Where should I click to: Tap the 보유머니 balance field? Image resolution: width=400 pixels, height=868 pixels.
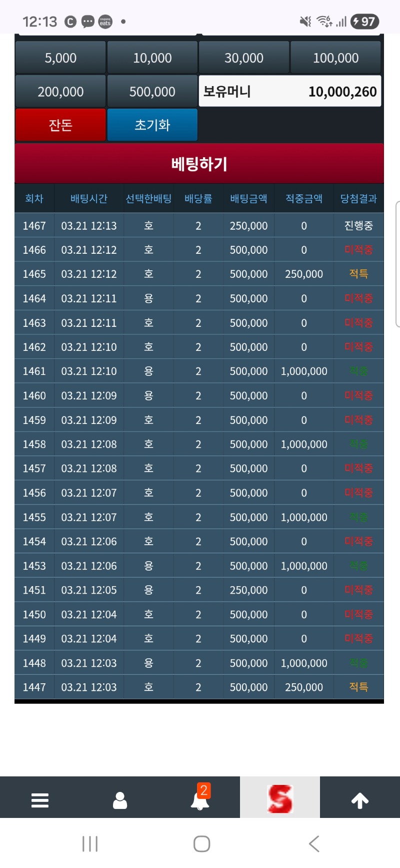point(290,92)
